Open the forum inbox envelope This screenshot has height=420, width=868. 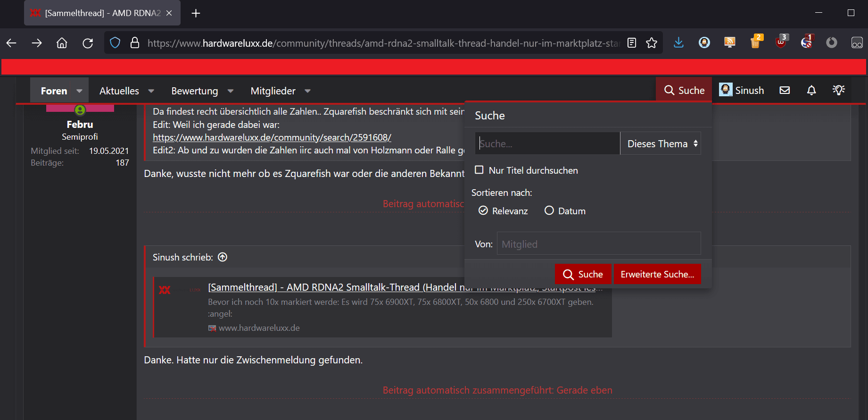click(x=785, y=90)
